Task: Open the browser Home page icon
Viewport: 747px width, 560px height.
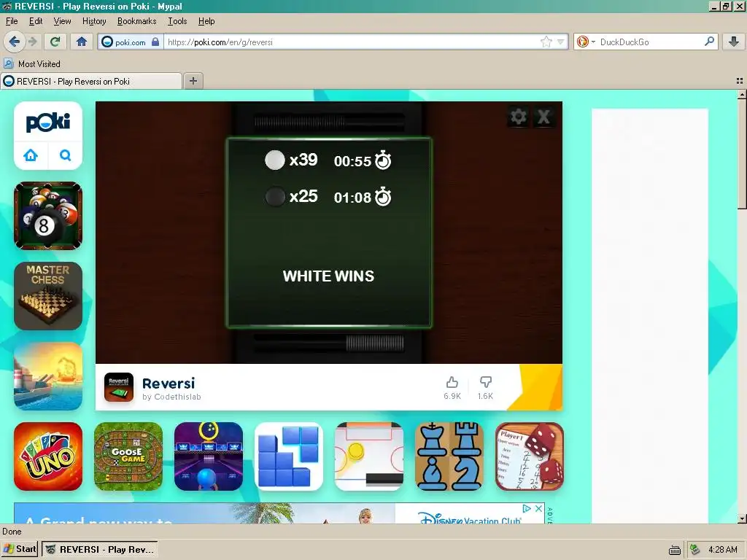Action: [82, 42]
